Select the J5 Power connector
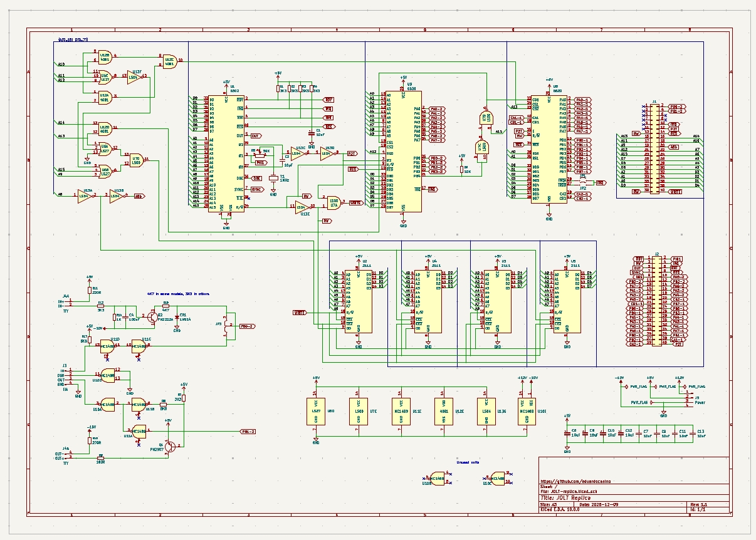 [x=688, y=402]
